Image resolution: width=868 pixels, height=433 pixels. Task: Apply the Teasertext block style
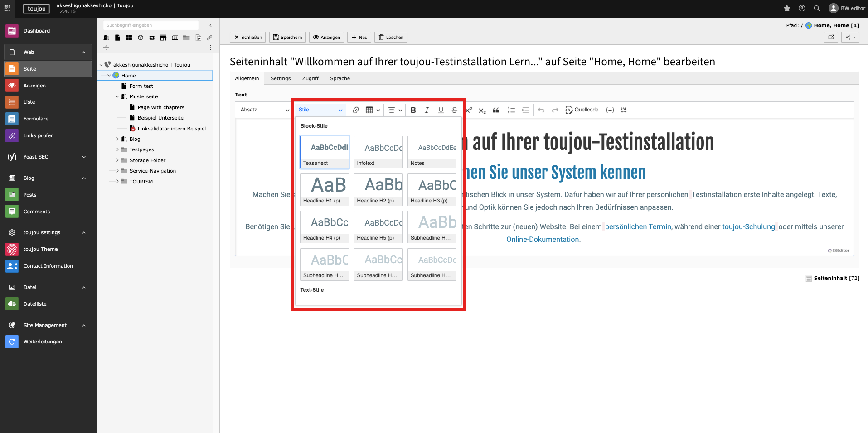325,152
